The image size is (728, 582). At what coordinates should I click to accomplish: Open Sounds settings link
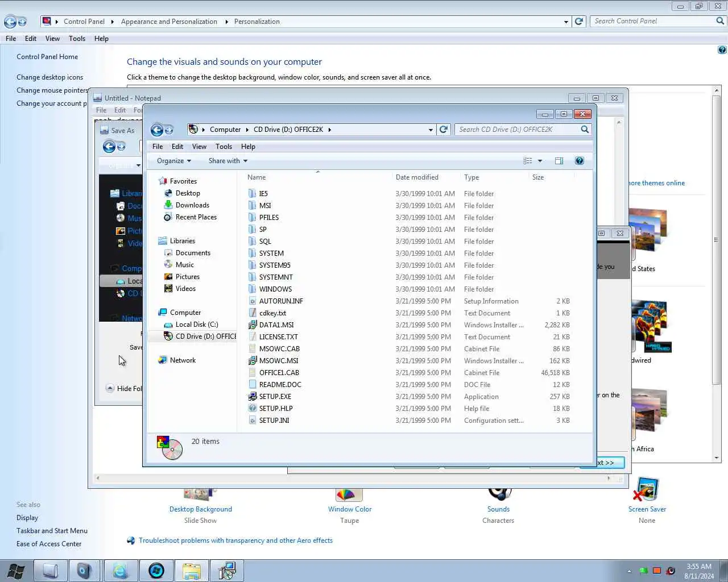[498, 509]
